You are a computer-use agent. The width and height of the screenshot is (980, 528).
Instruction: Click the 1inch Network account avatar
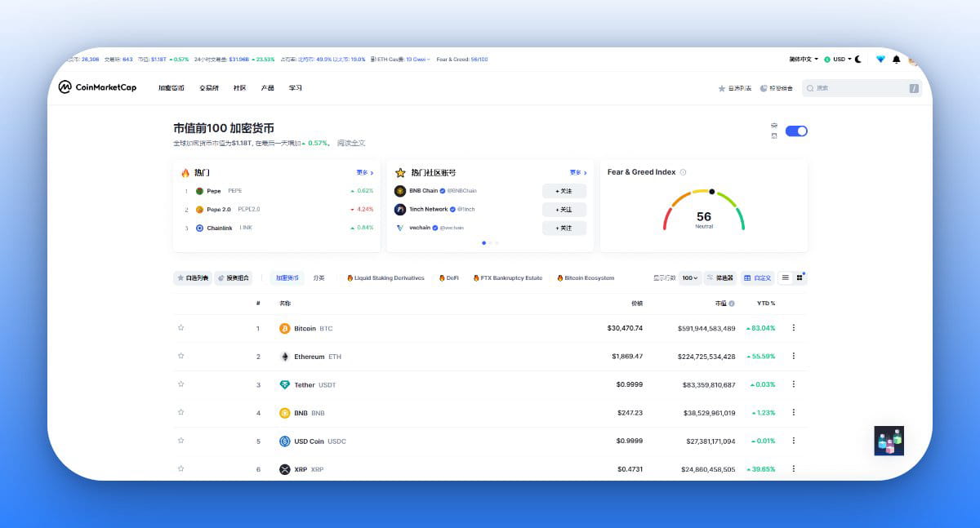400,210
